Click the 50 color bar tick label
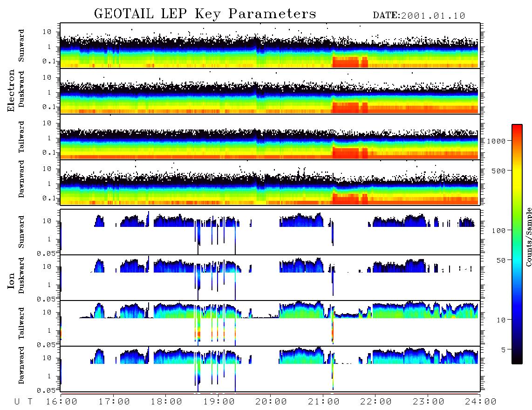 (501, 260)
